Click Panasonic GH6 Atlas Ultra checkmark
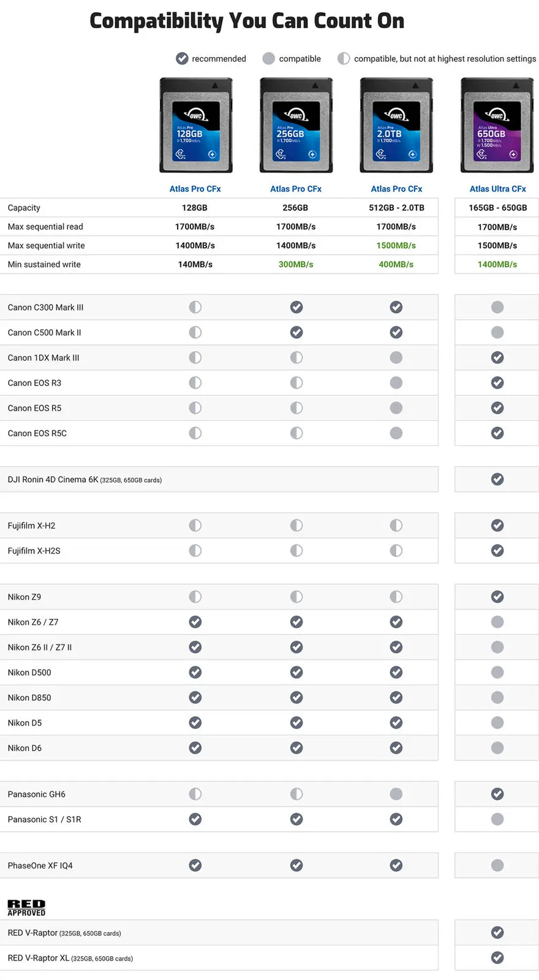This screenshot has width=539, height=980. click(497, 794)
